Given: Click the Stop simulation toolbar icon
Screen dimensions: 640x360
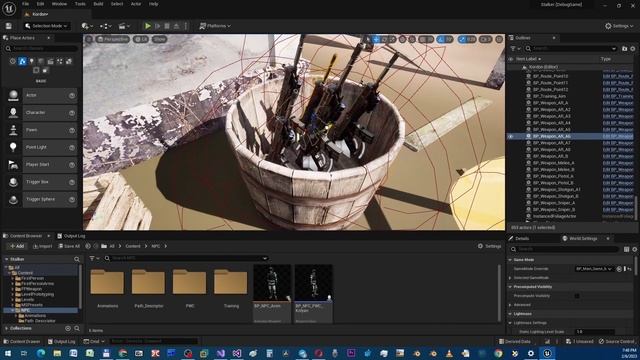Looking at the screenshot, I should tap(167, 26).
